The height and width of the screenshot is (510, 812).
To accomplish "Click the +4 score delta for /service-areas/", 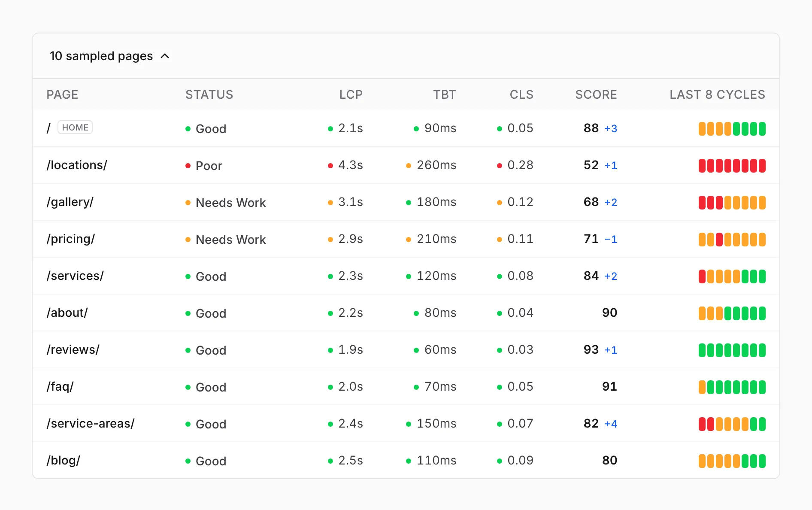I will (x=611, y=424).
